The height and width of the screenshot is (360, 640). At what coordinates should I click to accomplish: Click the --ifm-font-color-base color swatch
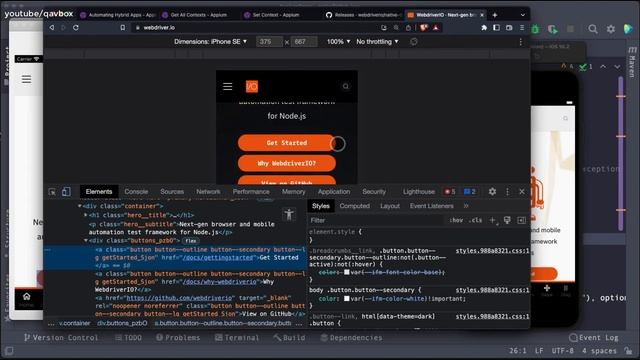347,272
